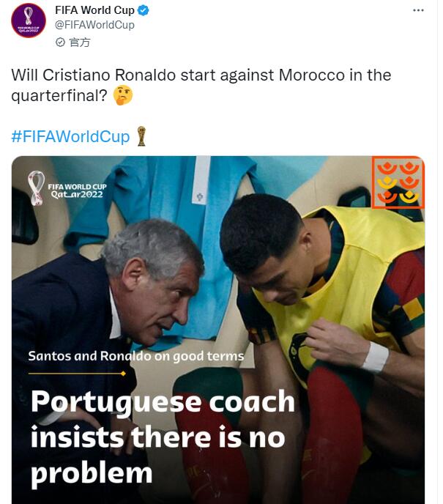Screen dimensions: 443x504
Task: Open the FIFA World Cup display name
Action: (x=94, y=10)
